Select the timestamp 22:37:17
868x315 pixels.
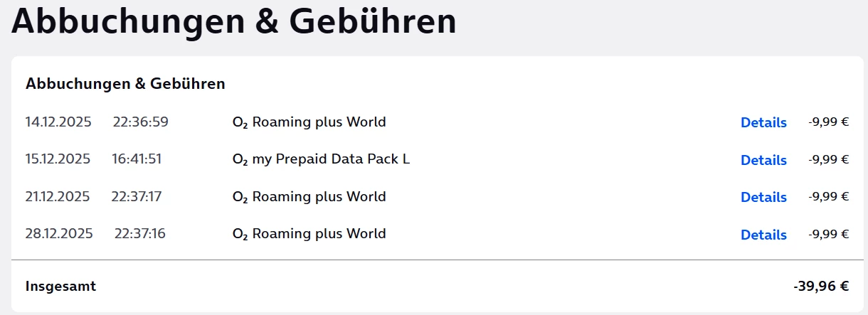coord(136,196)
